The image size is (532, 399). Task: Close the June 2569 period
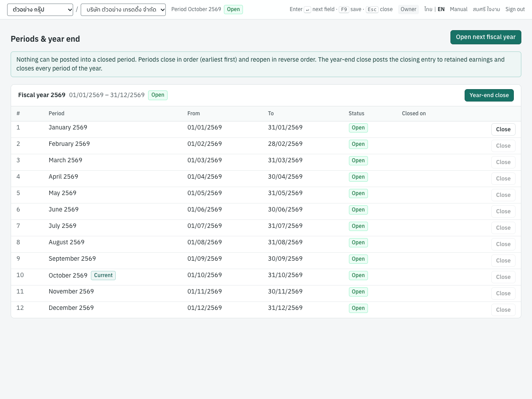pos(503,211)
